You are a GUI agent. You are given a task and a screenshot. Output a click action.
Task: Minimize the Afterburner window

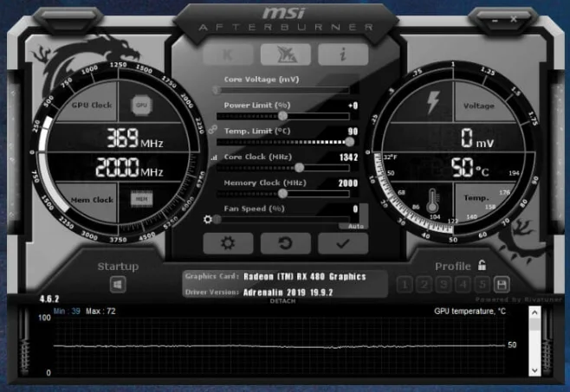click(x=495, y=20)
